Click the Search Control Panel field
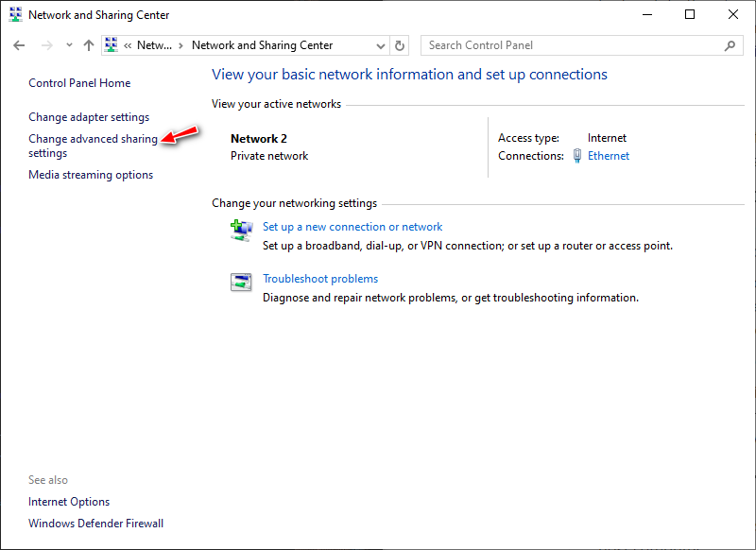The width and height of the screenshot is (756, 550). [581, 45]
